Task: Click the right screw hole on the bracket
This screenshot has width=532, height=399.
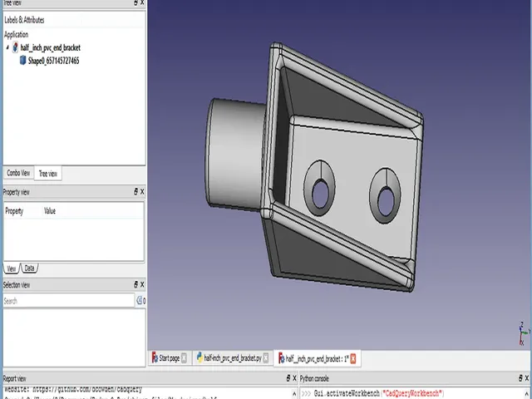Action: [386, 202]
